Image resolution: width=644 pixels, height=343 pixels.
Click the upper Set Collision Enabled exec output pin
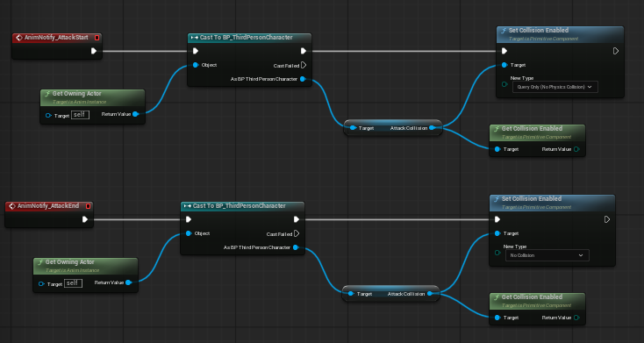click(x=616, y=51)
